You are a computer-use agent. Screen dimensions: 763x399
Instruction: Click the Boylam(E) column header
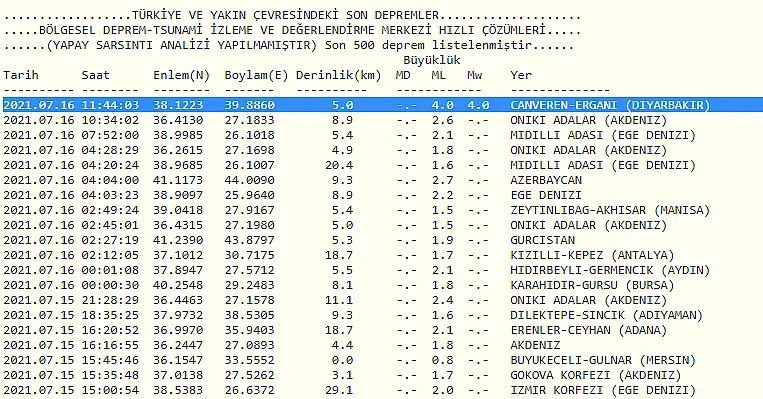256,75
